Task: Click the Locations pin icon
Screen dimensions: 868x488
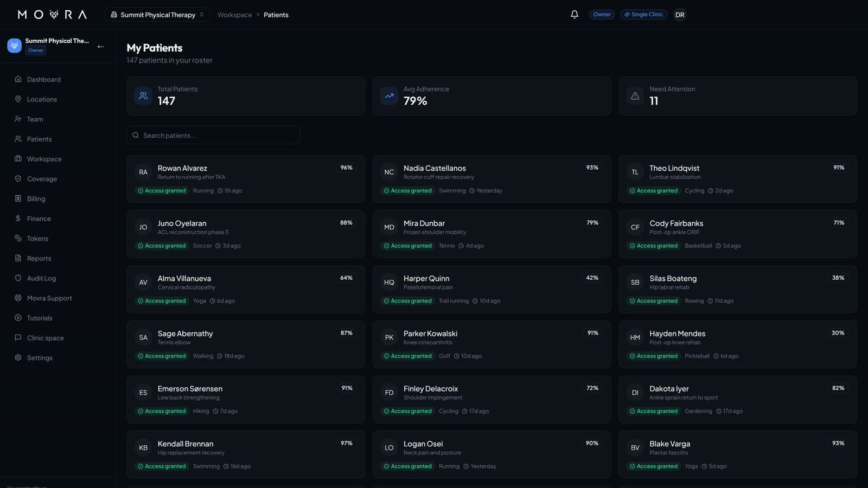Action: pos(18,99)
